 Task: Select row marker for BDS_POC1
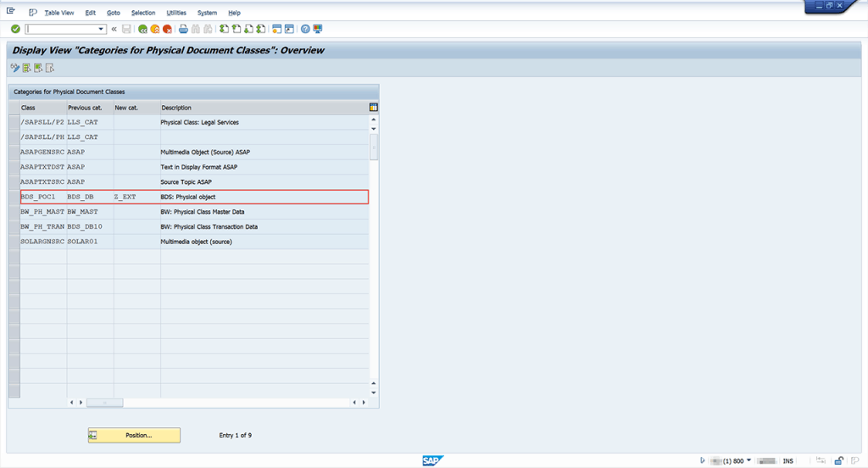click(x=14, y=198)
